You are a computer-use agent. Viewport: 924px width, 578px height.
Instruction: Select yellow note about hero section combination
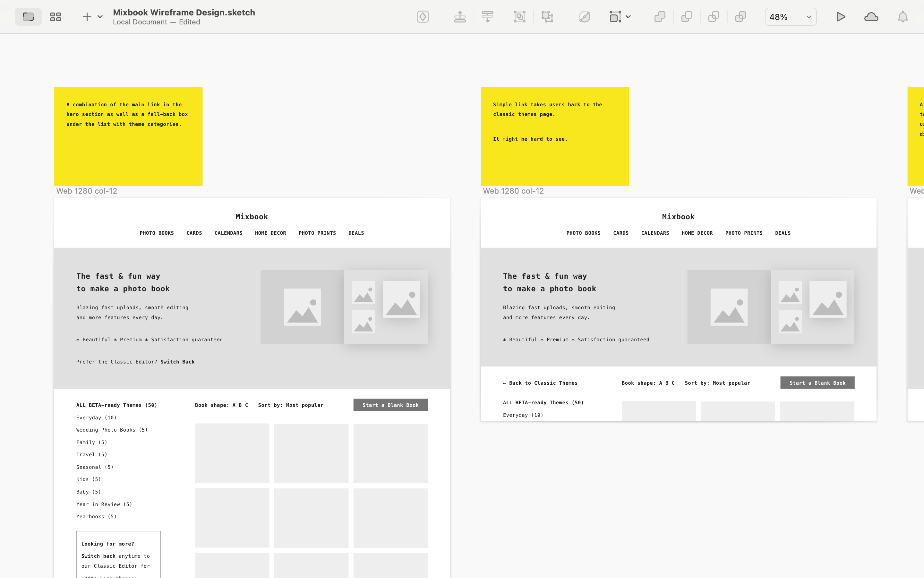128,136
